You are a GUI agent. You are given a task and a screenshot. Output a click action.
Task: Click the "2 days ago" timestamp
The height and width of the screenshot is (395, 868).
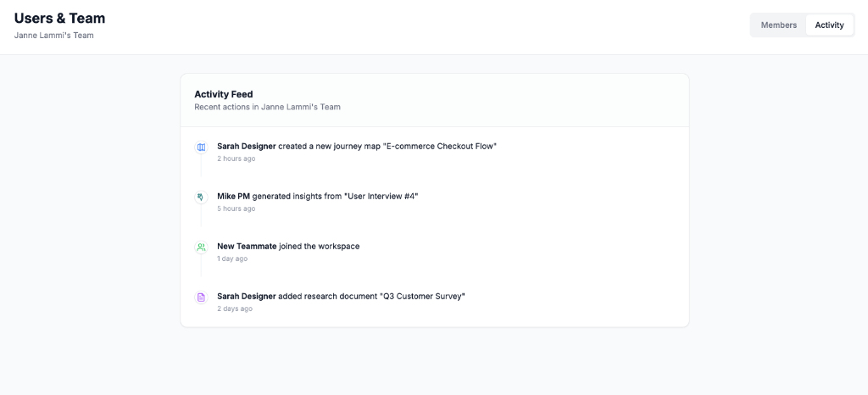(x=235, y=309)
